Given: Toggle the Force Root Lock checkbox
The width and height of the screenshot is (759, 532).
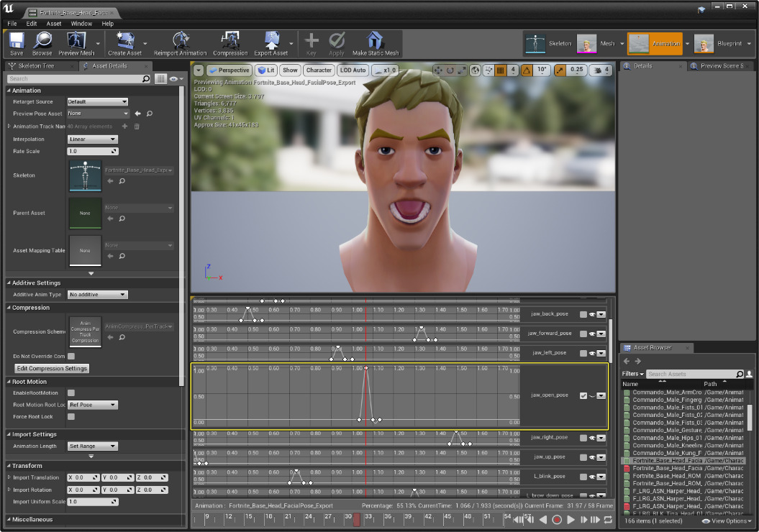Looking at the screenshot, I should pyautogui.click(x=71, y=417).
